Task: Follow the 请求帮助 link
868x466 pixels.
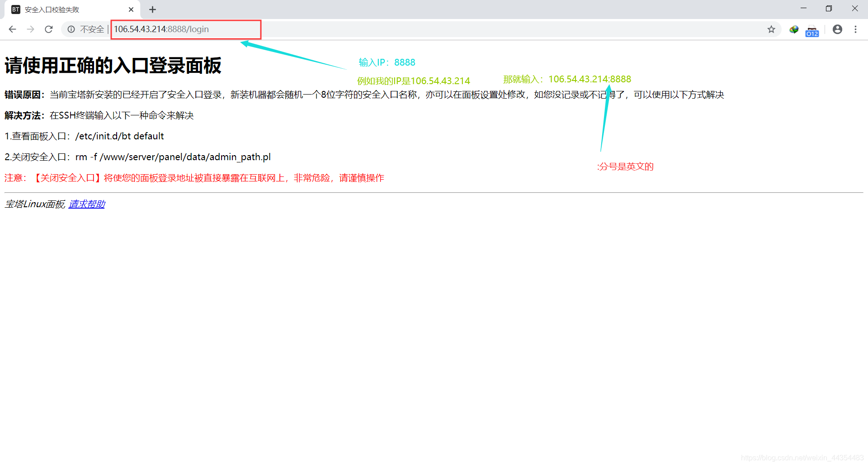Action: click(86, 204)
